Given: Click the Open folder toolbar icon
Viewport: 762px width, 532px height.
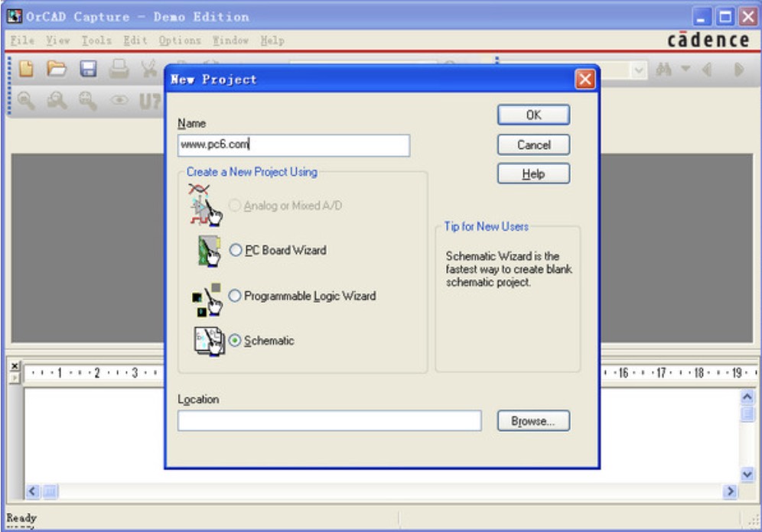Looking at the screenshot, I should coord(56,70).
